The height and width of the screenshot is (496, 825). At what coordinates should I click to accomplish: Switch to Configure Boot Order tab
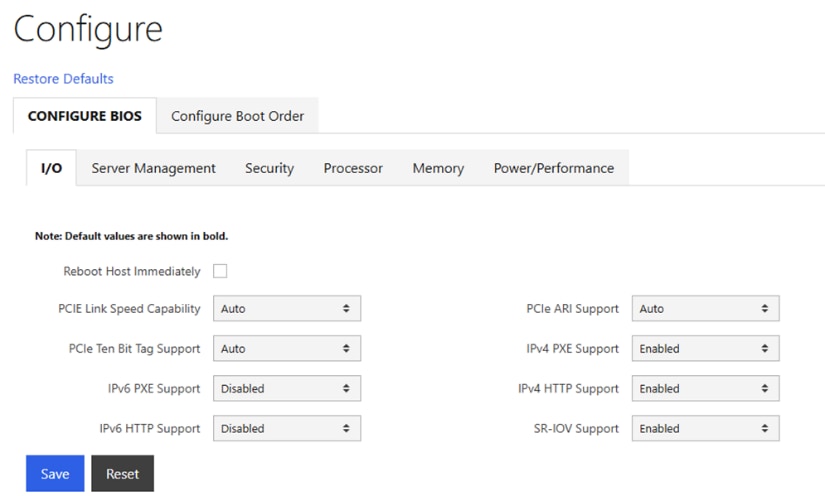(x=237, y=116)
